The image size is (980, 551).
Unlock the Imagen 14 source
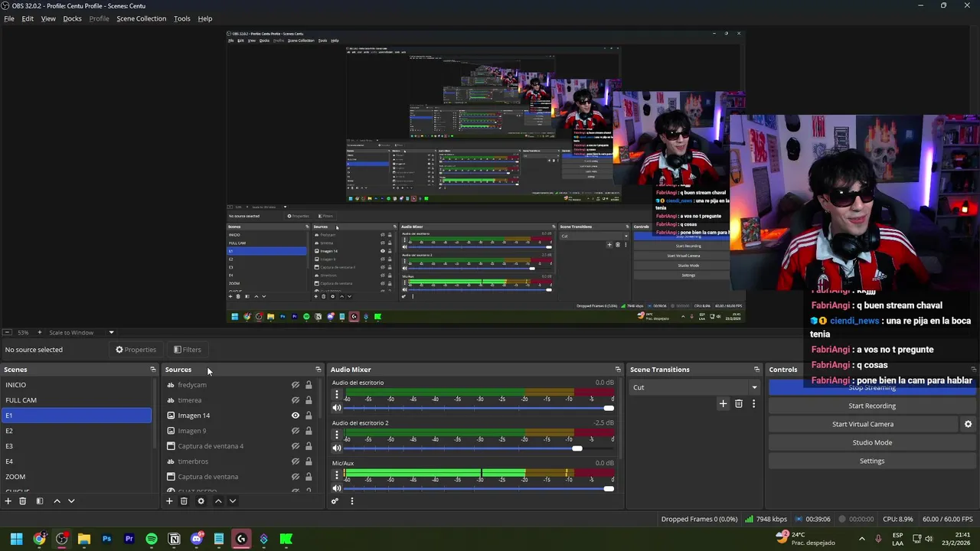coord(309,416)
